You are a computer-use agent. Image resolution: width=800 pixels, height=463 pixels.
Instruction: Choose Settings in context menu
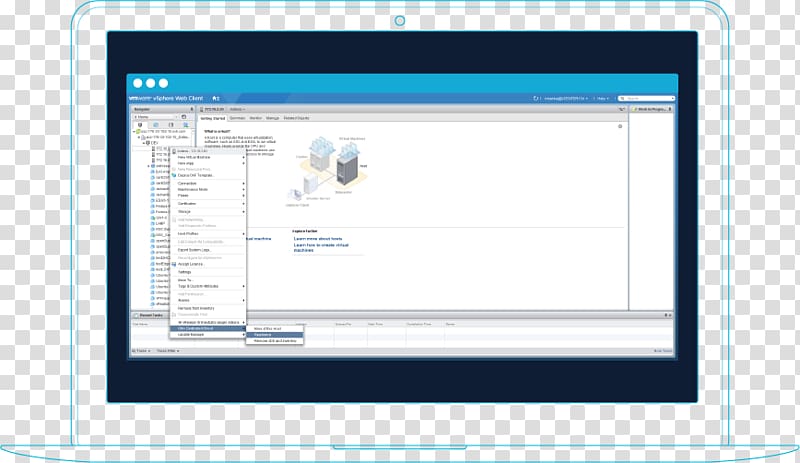208,272
